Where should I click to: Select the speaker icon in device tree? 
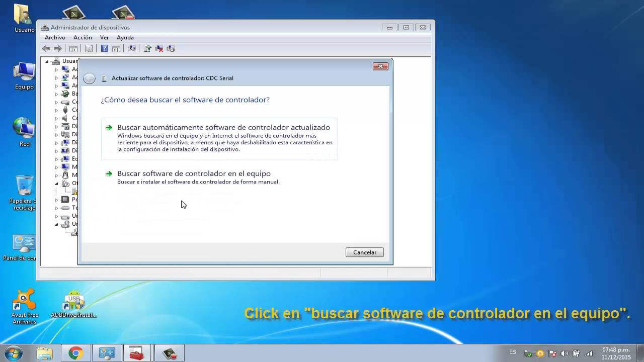coord(65,118)
